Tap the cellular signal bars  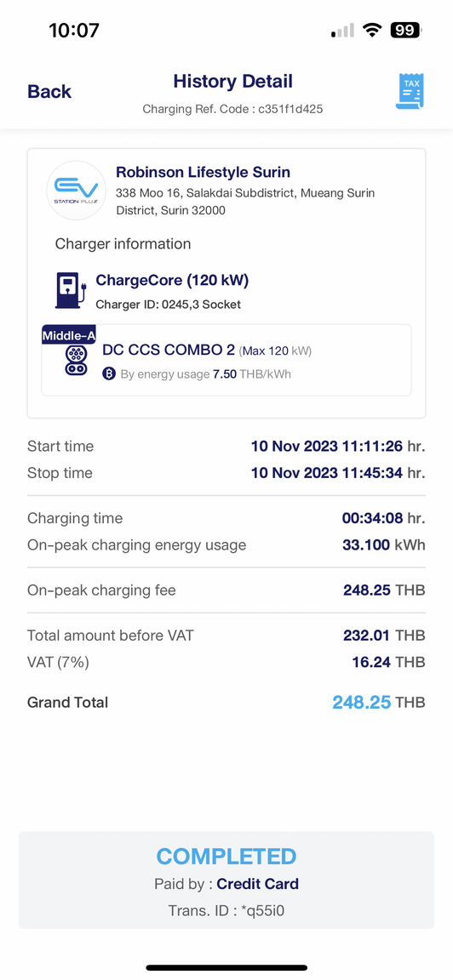[x=342, y=30]
